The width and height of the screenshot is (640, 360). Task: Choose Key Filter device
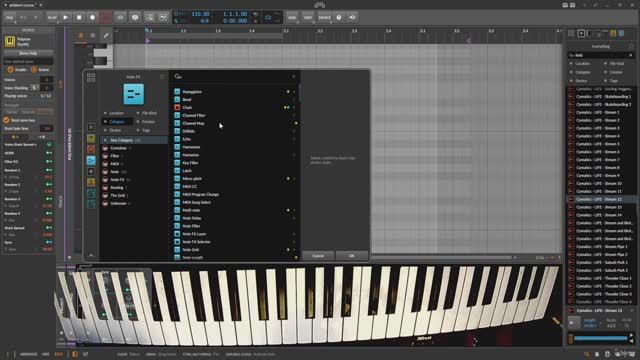coord(235,163)
